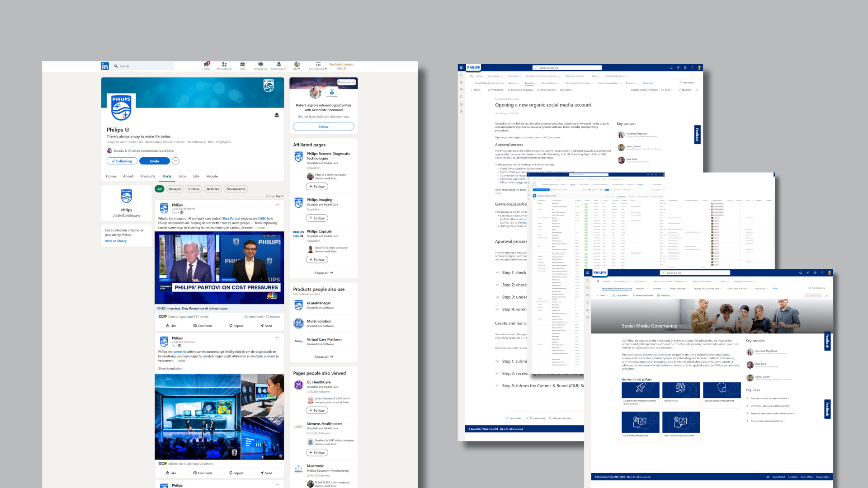Image resolution: width=868 pixels, height=488 pixels.
Task: Select the Documents filter chip
Action: click(x=236, y=189)
